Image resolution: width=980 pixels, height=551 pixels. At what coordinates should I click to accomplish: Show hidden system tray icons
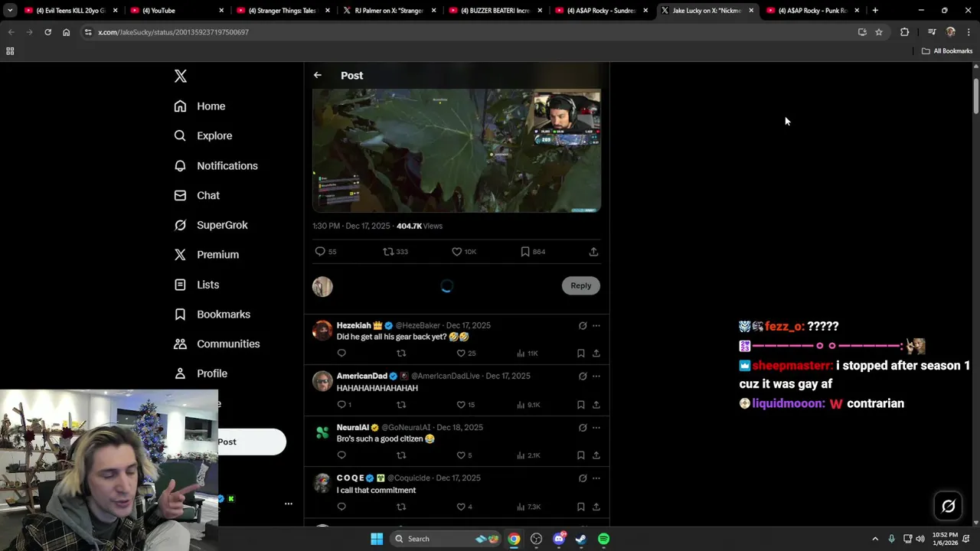coord(875,539)
